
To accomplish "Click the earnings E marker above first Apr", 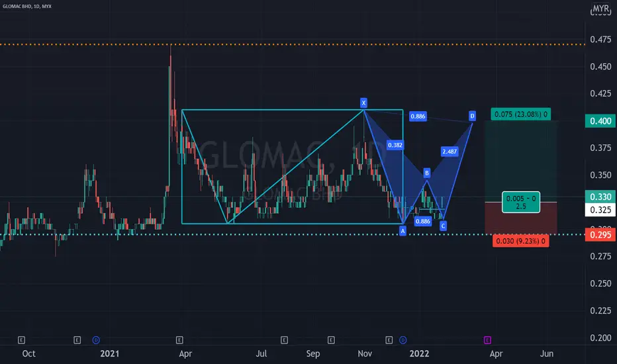I will coord(179,340).
